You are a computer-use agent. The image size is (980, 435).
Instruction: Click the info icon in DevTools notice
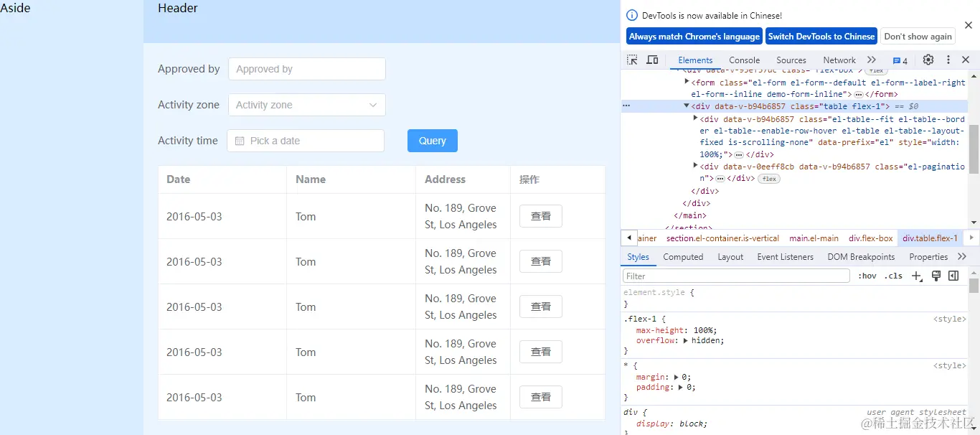point(632,16)
